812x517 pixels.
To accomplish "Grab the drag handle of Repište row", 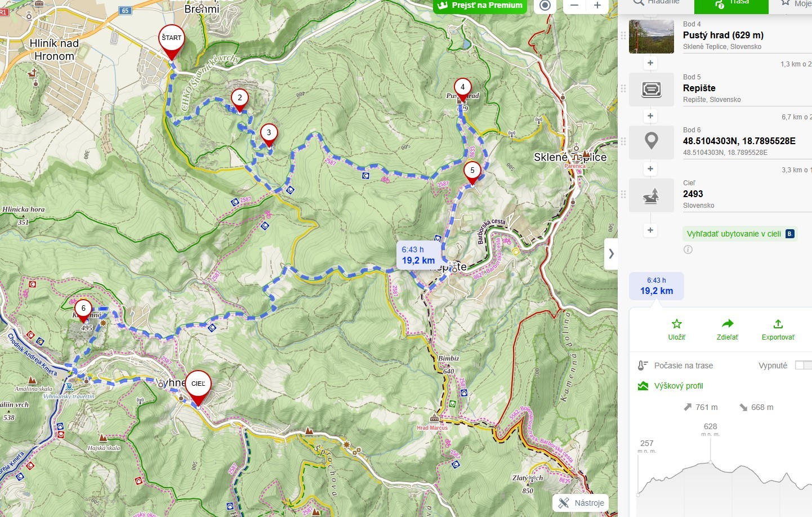I will [x=623, y=88].
